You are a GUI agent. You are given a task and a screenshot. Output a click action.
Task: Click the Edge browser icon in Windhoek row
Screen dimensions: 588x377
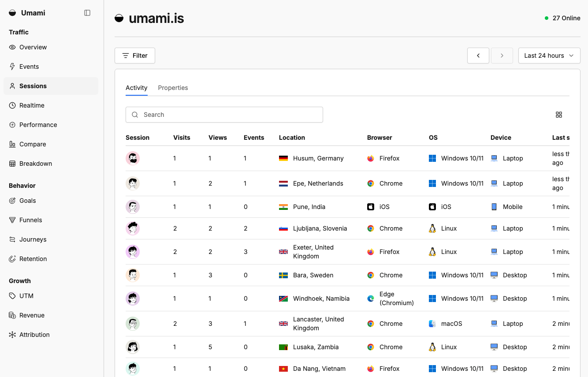click(371, 299)
